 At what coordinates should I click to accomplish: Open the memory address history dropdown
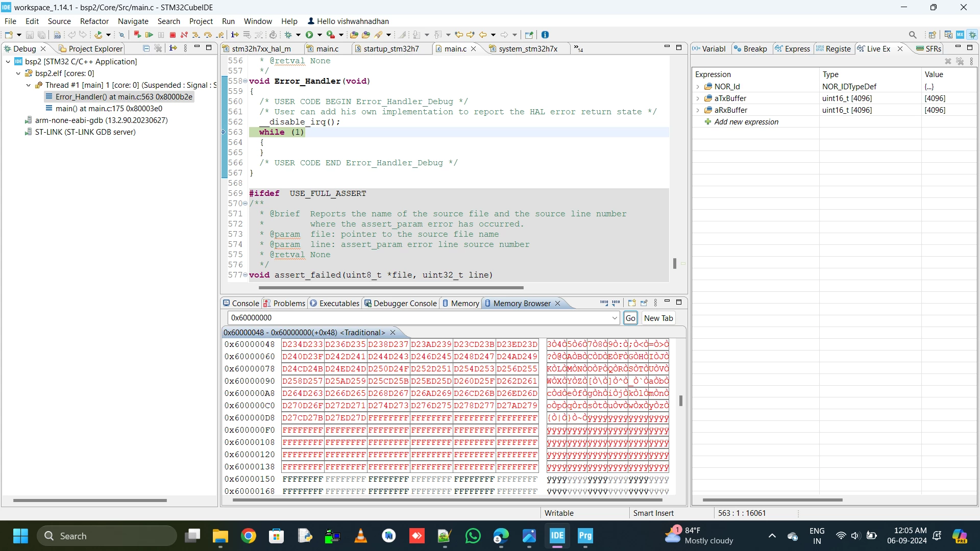pyautogui.click(x=615, y=318)
